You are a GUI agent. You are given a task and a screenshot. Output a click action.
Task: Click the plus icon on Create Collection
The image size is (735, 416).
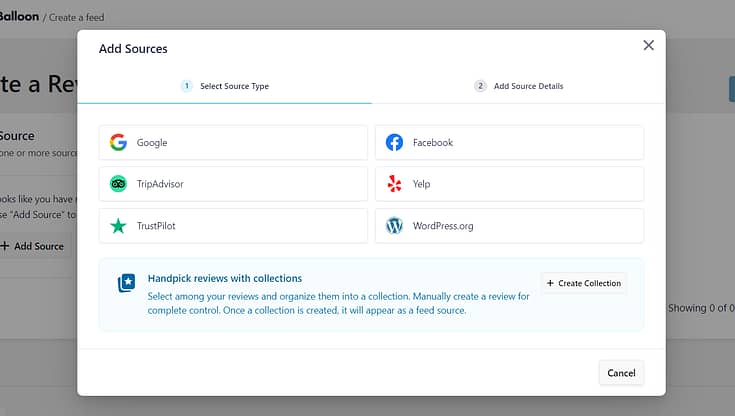pyautogui.click(x=550, y=283)
